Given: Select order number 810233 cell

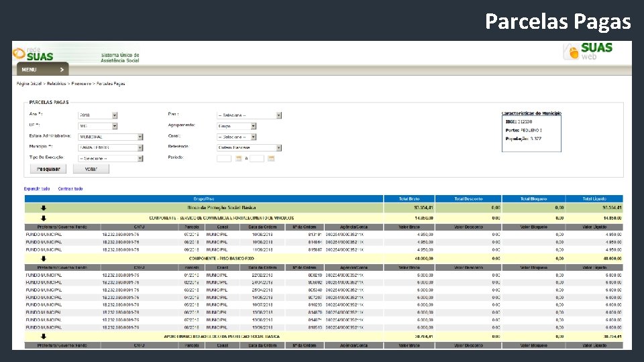Looking at the screenshot, I should pos(315,306).
